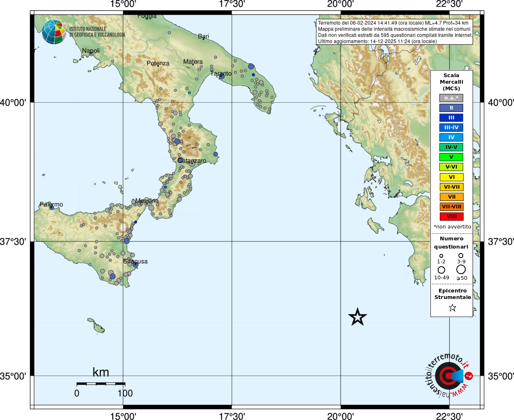The width and height of the screenshot is (514, 420).
Task: Choose the yellow VI intensity swatch
Action: pyautogui.click(x=451, y=177)
